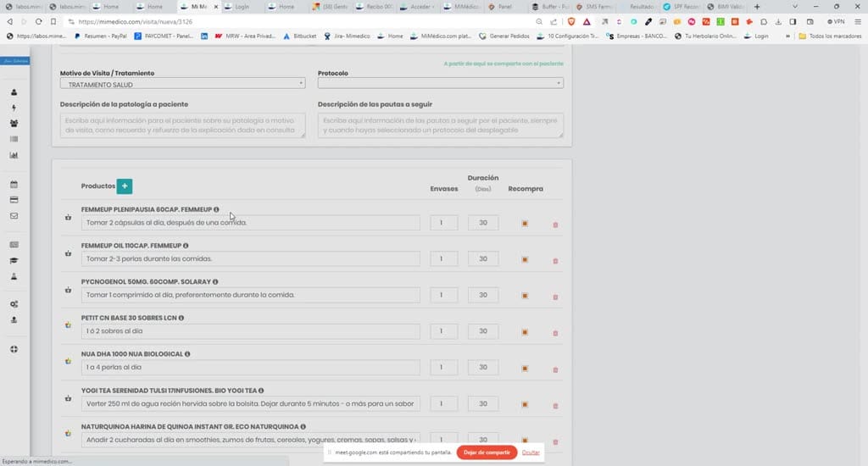Click Descripción de las pautas a seguir textarea
The width and height of the screenshot is (868, 466).
click(x=441, y=125)
